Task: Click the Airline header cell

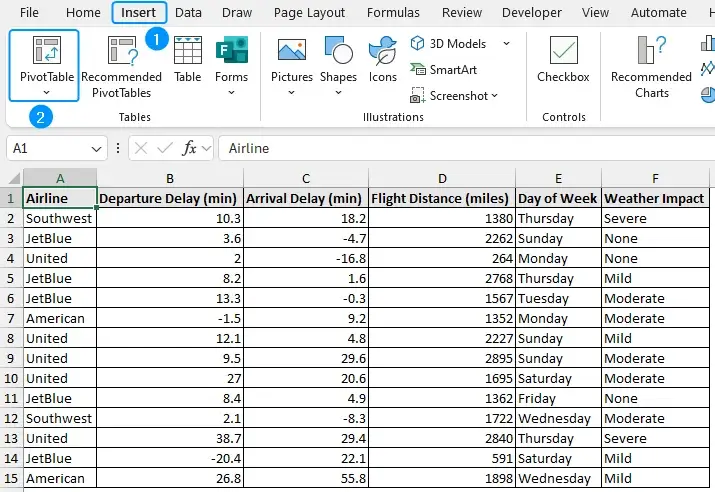Action: click(60, 198)
